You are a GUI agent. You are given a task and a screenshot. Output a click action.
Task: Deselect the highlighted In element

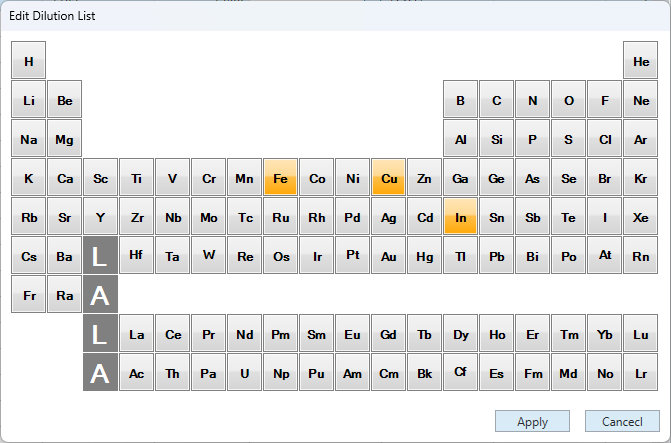[460, 216]
